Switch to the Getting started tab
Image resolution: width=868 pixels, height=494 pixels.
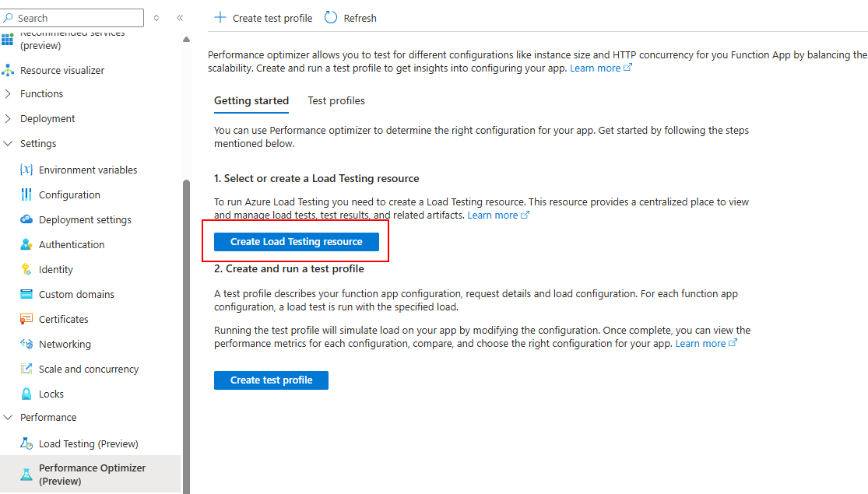point(251,100)
